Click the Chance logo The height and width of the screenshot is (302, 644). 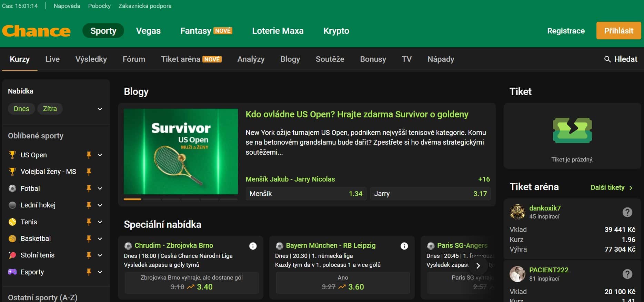pos(36,31)
